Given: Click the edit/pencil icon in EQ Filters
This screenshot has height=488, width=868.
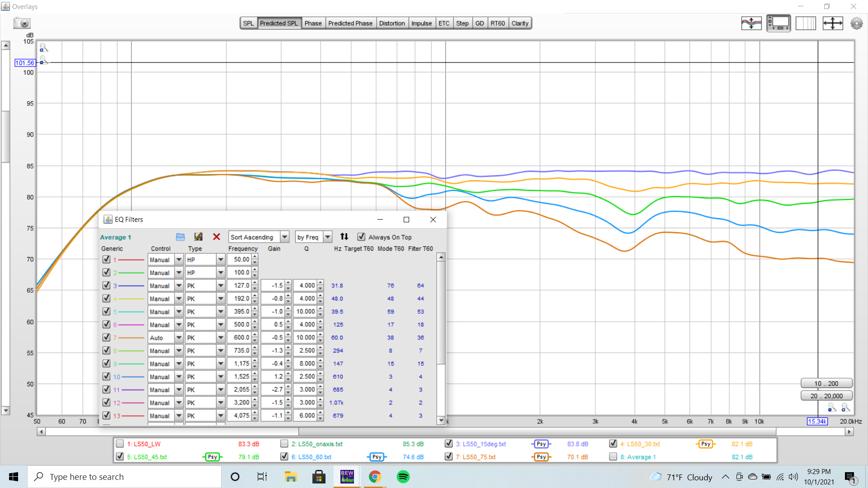Looking at the screenshot, I should tap(198, 237).
